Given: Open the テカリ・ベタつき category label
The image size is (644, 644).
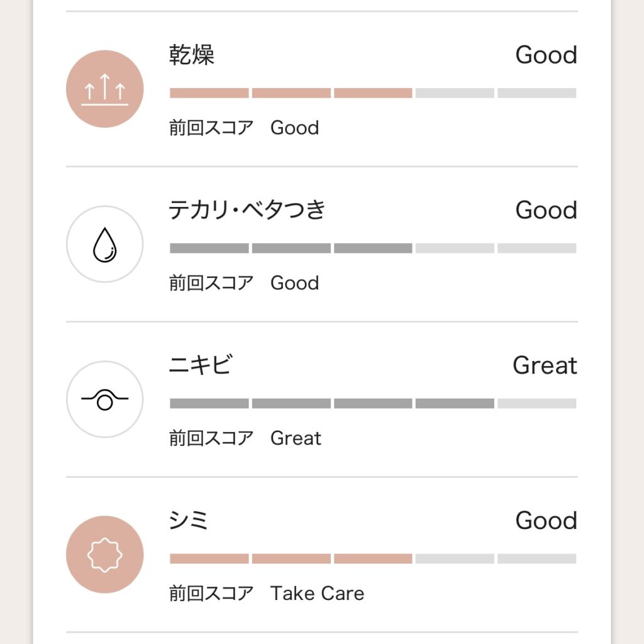Looking at the screenshot, I should 247,211.
